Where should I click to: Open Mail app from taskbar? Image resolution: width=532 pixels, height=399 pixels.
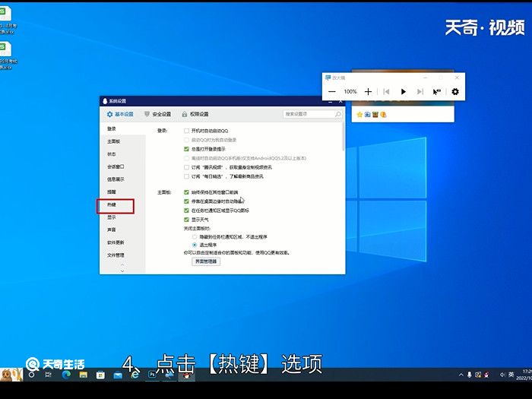118,375
